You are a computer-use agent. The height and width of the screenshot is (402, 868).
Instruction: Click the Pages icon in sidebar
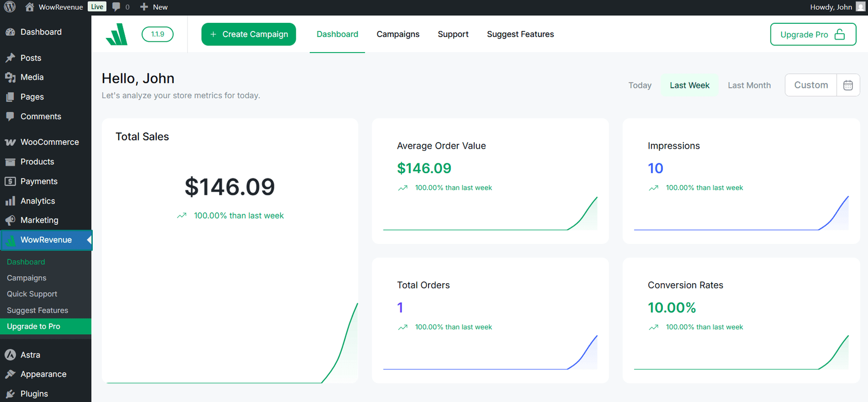pos(10,97)
